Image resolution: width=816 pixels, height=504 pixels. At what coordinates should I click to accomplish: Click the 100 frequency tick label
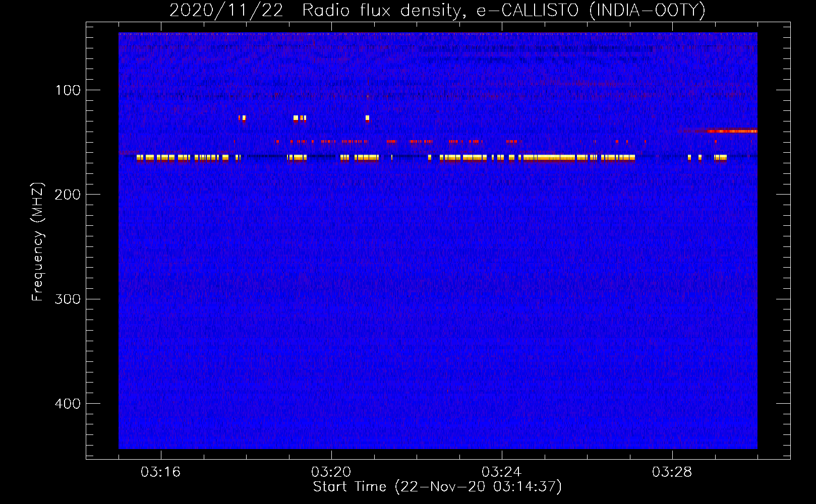68,90
